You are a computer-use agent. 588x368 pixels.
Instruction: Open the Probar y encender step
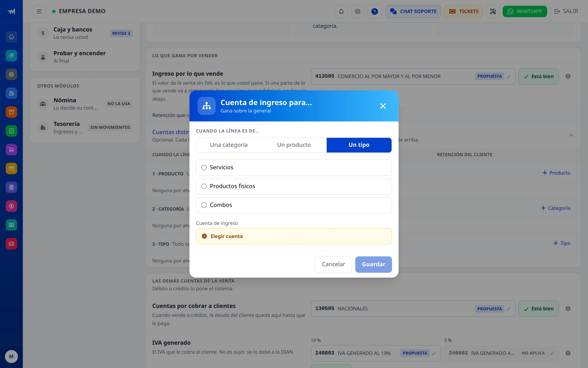pos(85,57)
